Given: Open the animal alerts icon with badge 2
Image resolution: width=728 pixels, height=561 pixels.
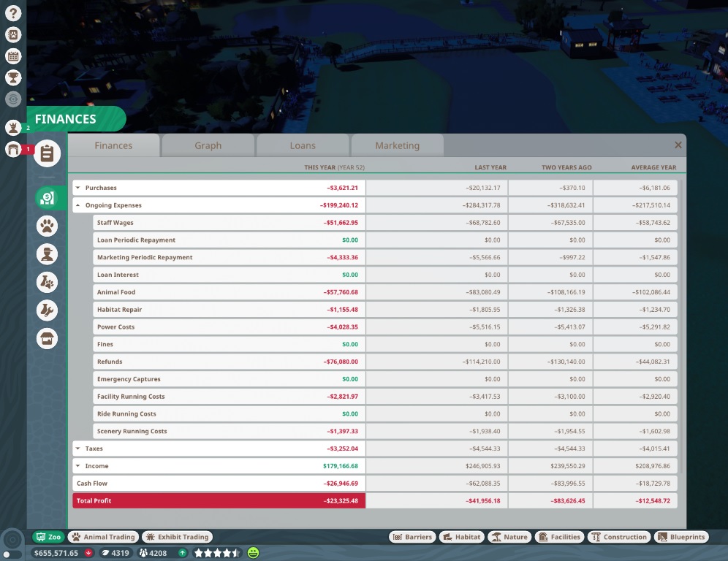Looking at the screenshot, I should (13, 127).
